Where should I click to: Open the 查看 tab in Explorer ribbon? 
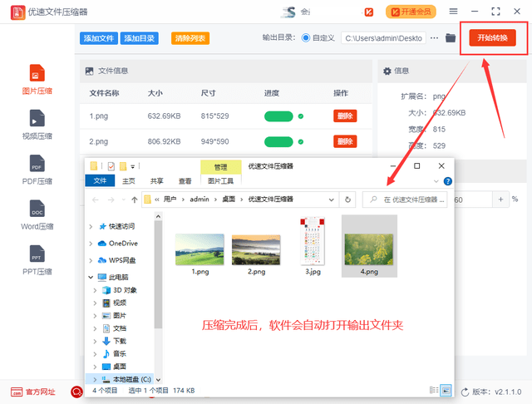point(185,180)
